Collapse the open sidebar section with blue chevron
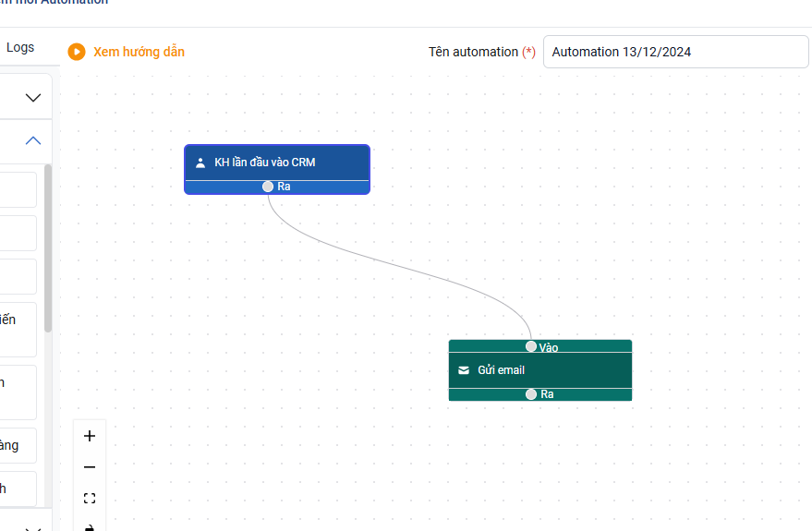Viewport: 812px width, 531px height. pos(33,141)
